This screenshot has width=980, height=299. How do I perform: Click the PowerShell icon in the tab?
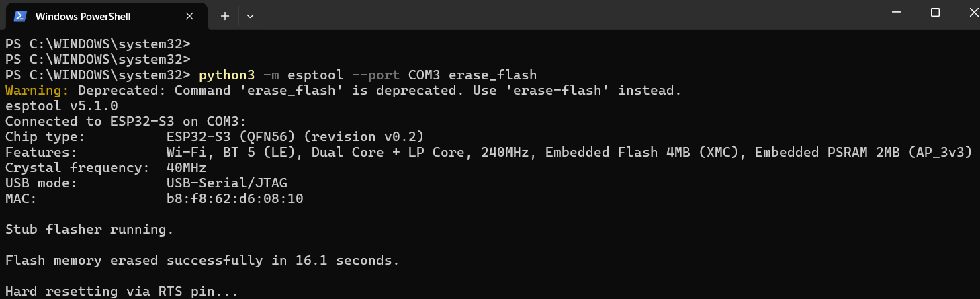tap(20, 16)
